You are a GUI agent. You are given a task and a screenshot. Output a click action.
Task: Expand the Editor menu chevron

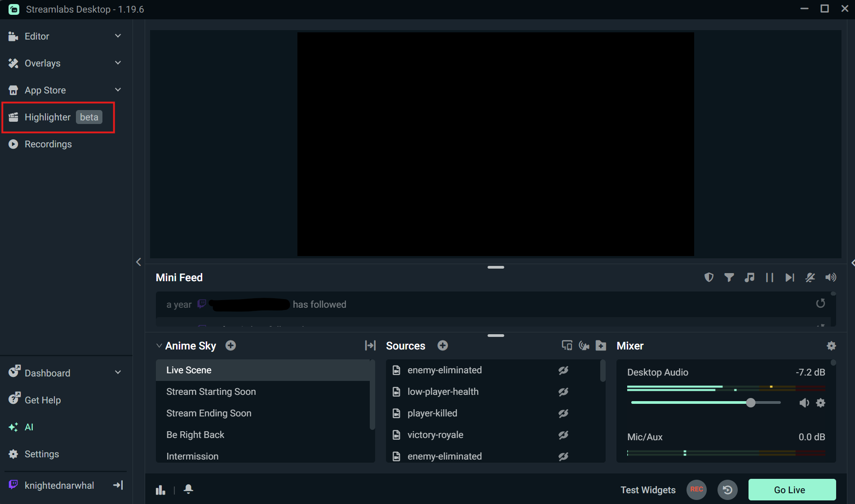click(x=118, y=36)
